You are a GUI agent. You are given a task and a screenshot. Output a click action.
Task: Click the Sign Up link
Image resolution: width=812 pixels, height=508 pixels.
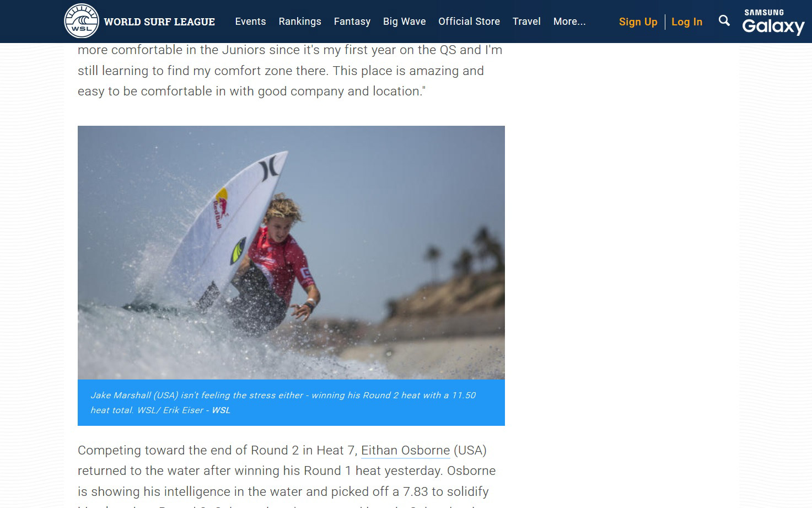pos(638,22)
